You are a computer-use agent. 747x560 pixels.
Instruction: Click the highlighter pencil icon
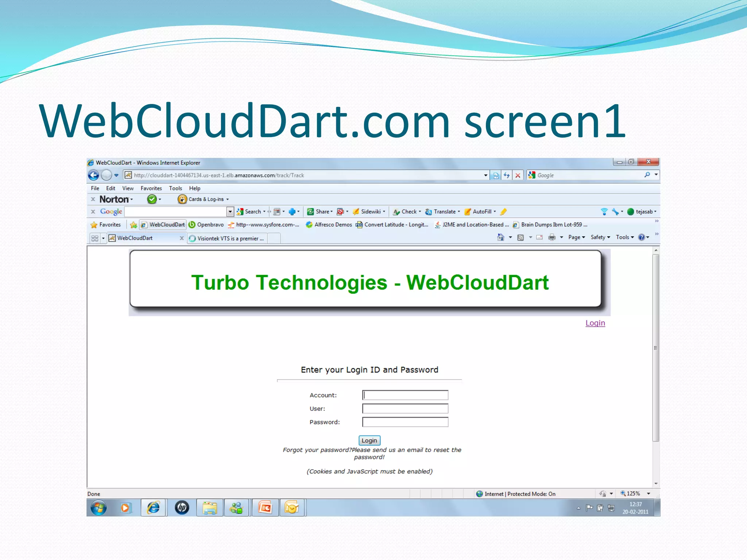[504, 211]
